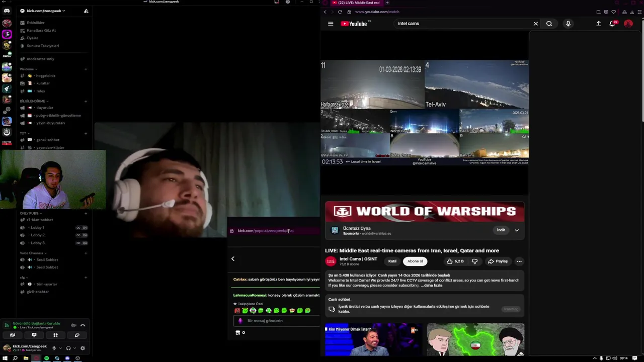The height and width of the screenshot is (362, 644).
Task: Open Discord user settings gear
Action: [x=83, y=348]
